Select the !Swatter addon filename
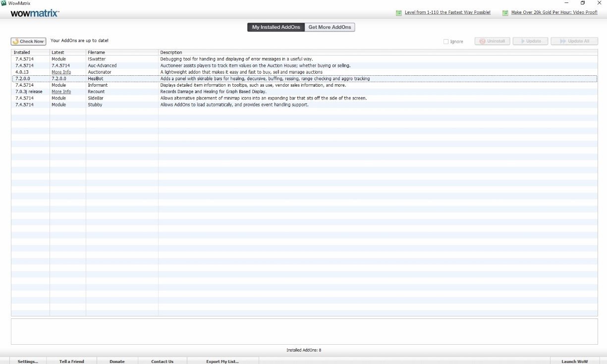Image resolution: width=607 pixels, height=364 pixels. [x=97, y=59]
